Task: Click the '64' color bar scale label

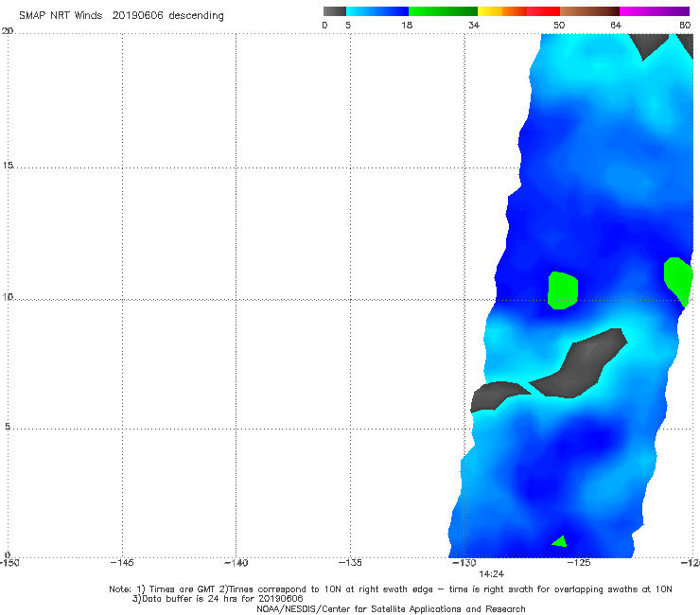Action: 616,25
